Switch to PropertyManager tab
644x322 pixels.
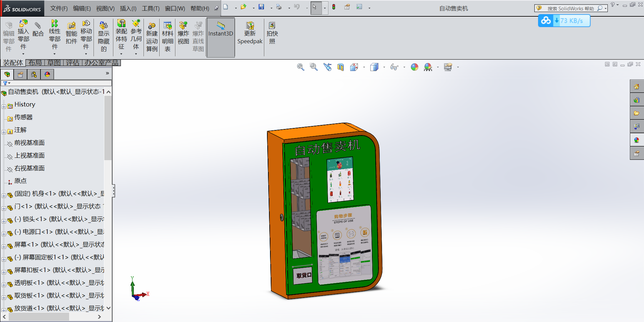20,74
